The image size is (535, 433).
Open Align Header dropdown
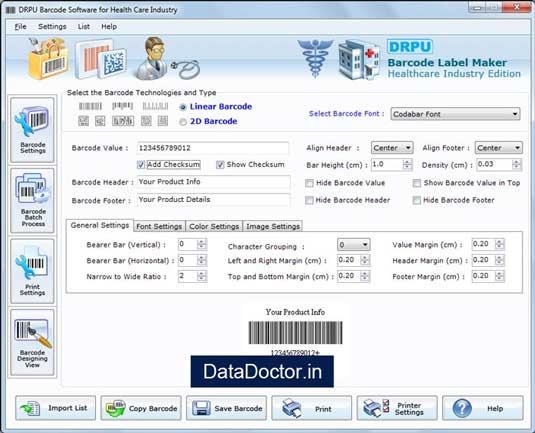coord(392,148)
